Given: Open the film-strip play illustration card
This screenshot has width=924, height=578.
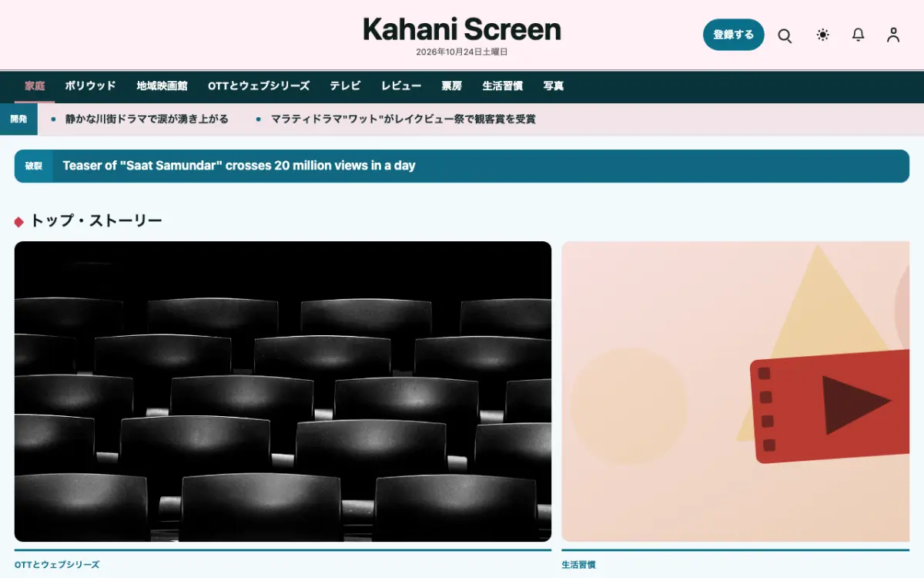Looking at the screenshot, I should tap(735, 391).
